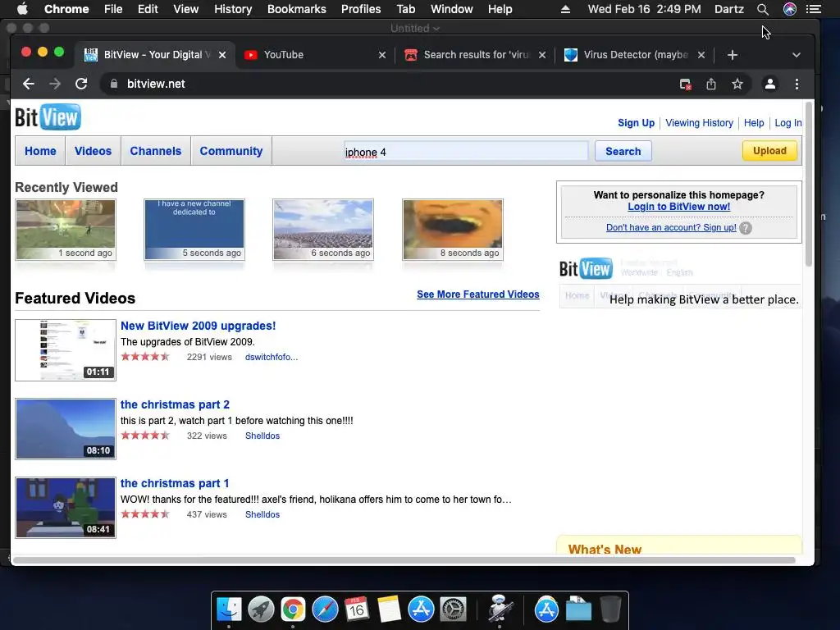Reload the bitview.net page
This screenshot has height=630, width=840.
(81, 84)
